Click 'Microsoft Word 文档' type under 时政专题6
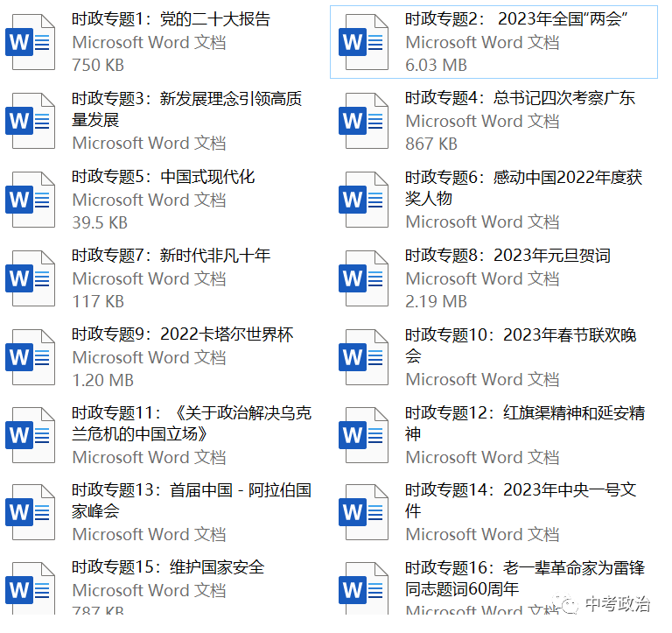This screenshot has width=672, height=633. (483, 222)
